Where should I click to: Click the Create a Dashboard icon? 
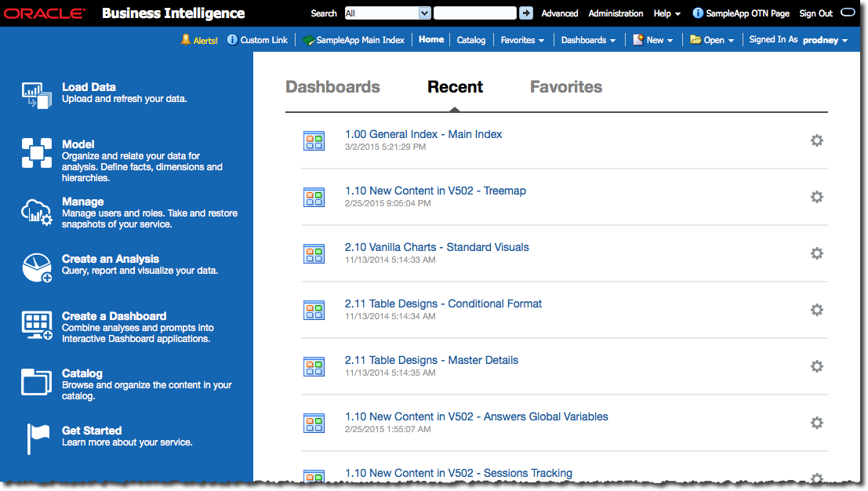[x=36, y=325]
